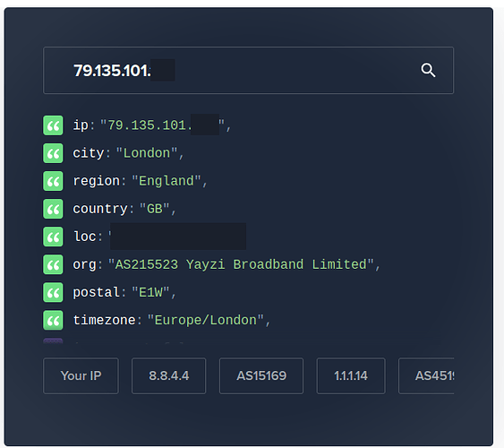This screenshot has width=504, height=448.
Task: Click the magnifier search icon
Action: point(428,70)
